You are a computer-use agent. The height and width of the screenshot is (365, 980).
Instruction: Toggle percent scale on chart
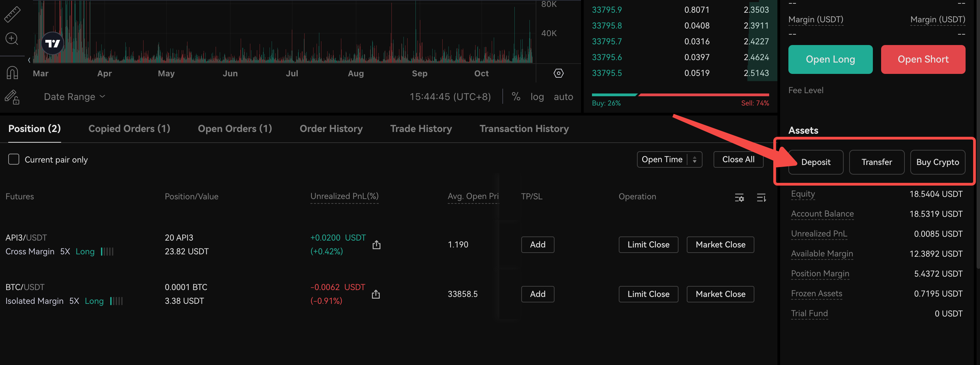tap(516, 97)
